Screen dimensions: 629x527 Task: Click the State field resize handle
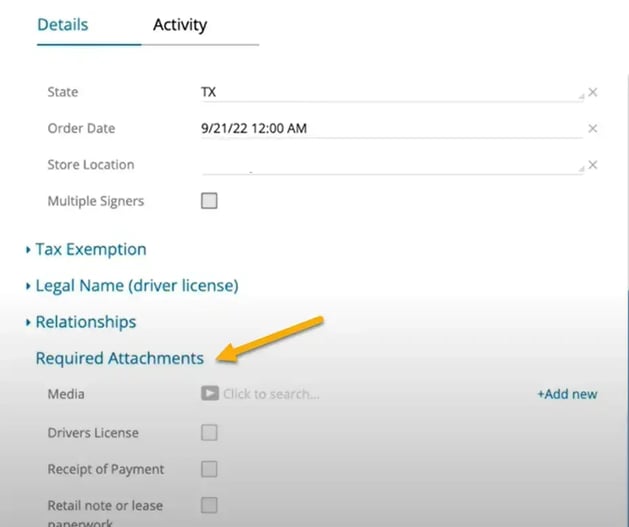580,96
